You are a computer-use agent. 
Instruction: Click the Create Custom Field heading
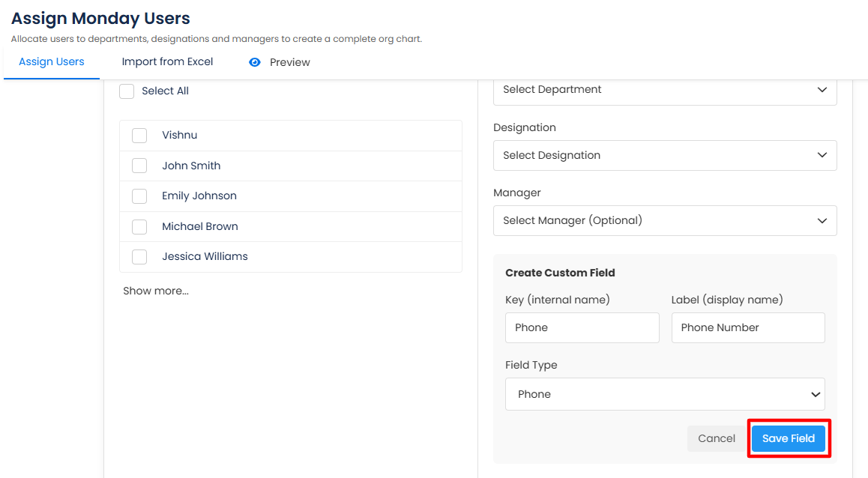560,273
